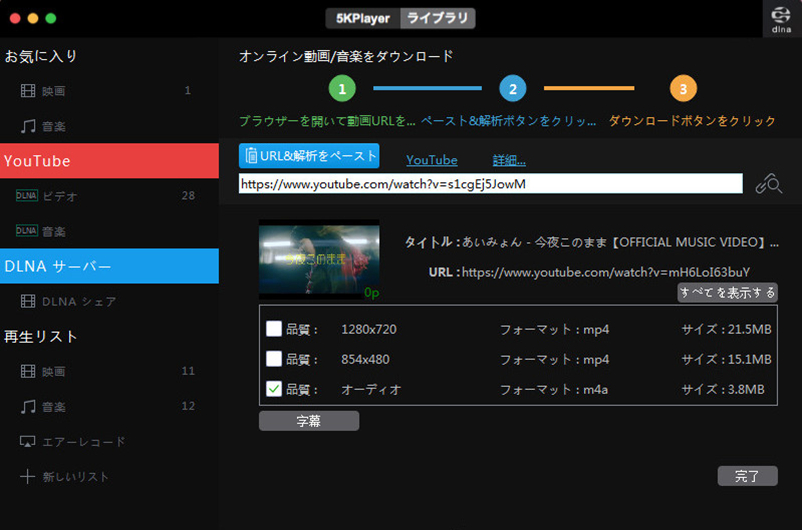Open the 詳細... link
This screenshot has width=802, height=530.
coord(509,160)
